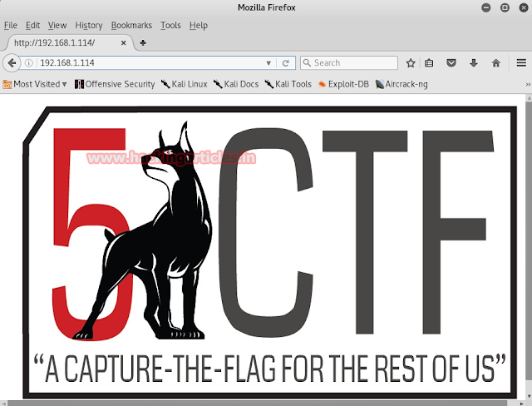This screenshot has width=532, height=406.
Task: Expand the address bar history dropdown
Action: tap(268, 62)
